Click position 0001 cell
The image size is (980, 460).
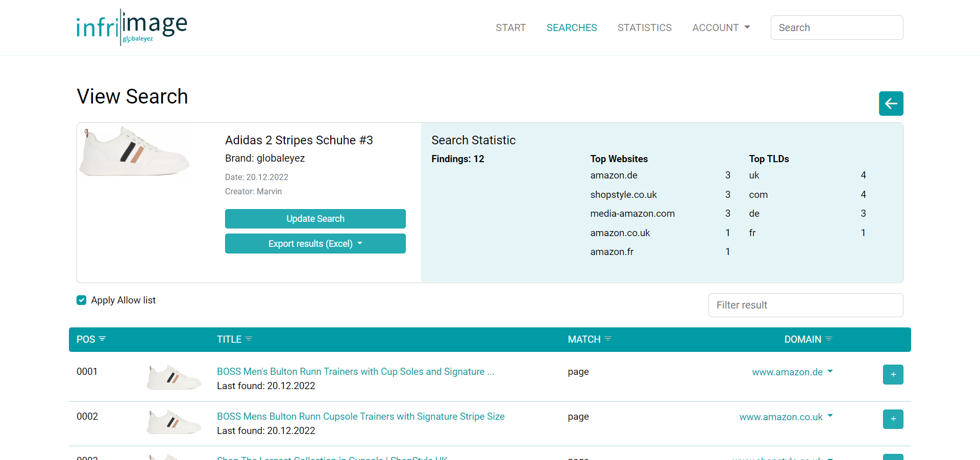click(87, 372)
